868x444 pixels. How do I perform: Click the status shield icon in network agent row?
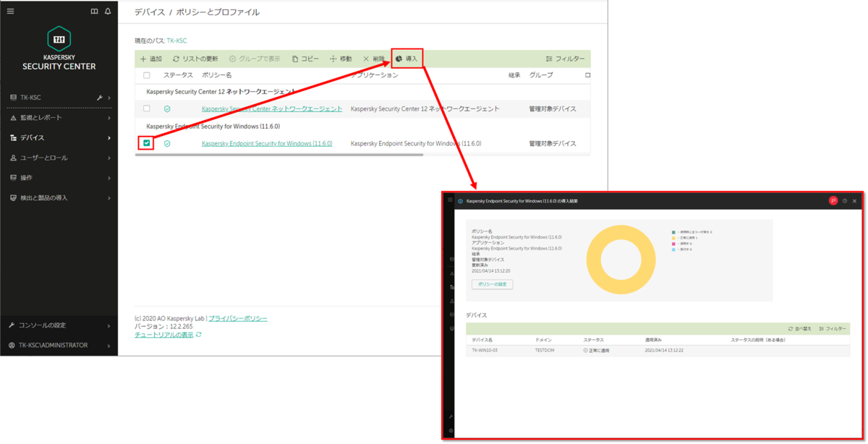[167, 109]
